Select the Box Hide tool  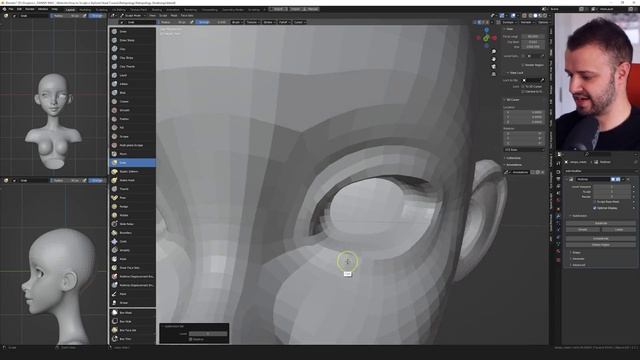pos(132,321)
